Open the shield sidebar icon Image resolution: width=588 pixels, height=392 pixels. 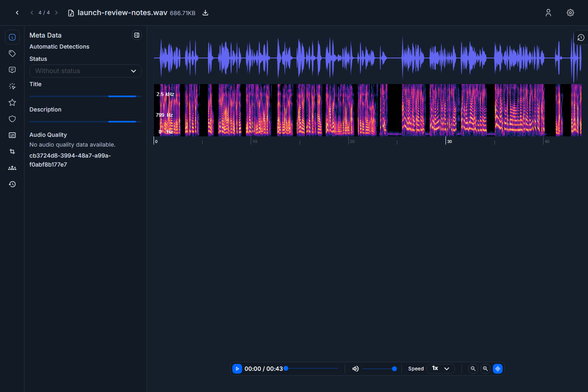pos(12,119)
